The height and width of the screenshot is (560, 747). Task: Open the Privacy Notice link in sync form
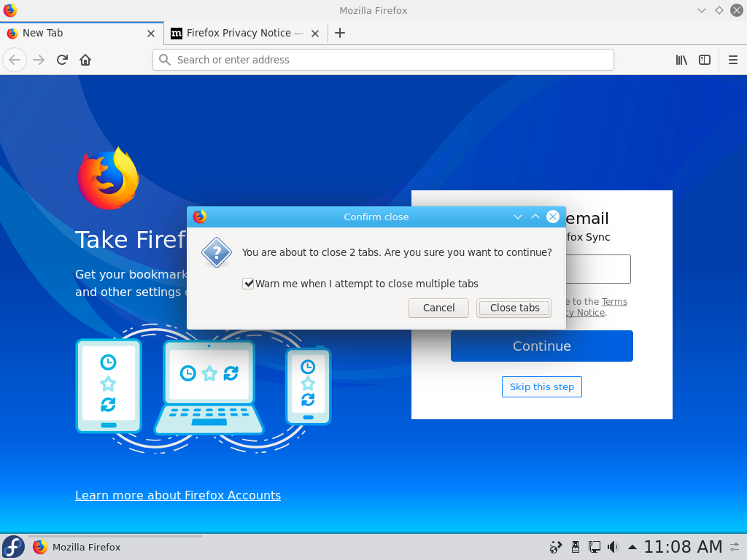coord(586,313)
